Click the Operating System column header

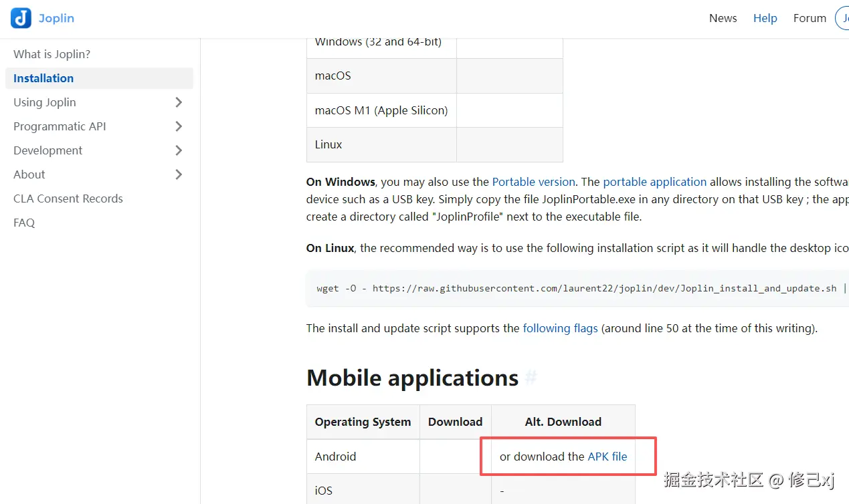pyautogui.click(x=363, y=422)
